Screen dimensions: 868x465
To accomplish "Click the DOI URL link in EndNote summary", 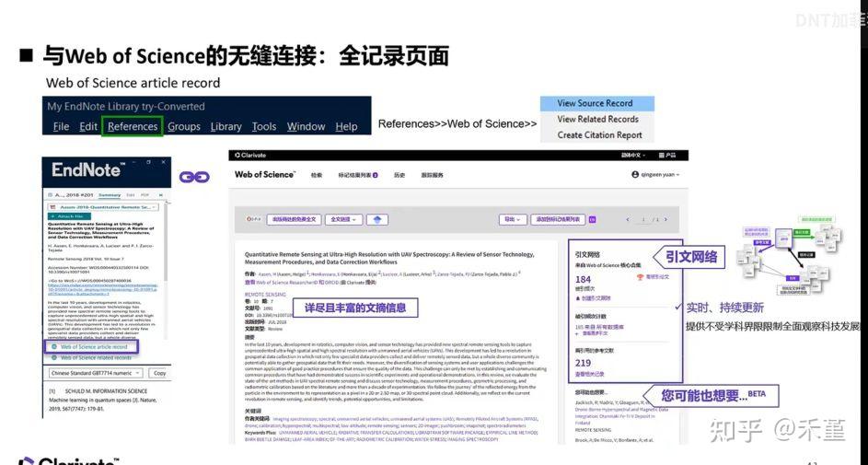I will [102, 289].
